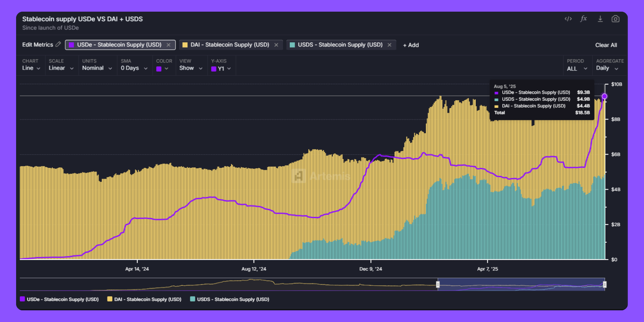
Task: Open the Period ALL dropdown
Action: [577, 68]
